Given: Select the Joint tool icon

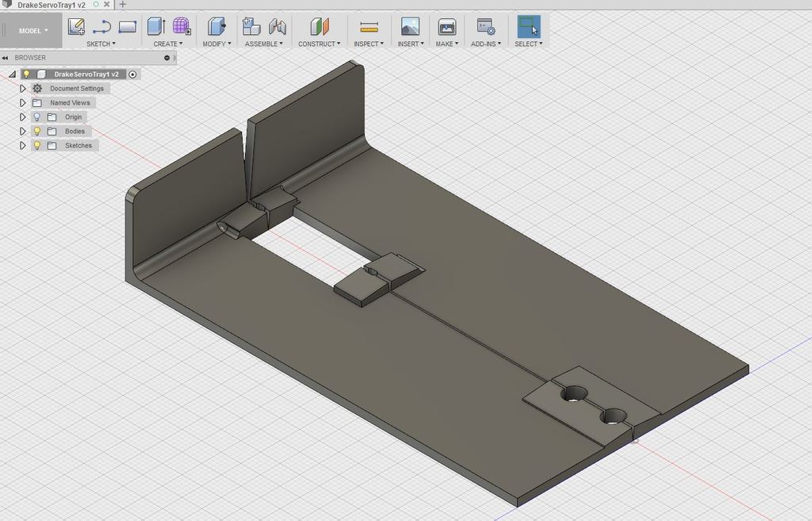Looking at the screenshot, I should coord(278,27).
